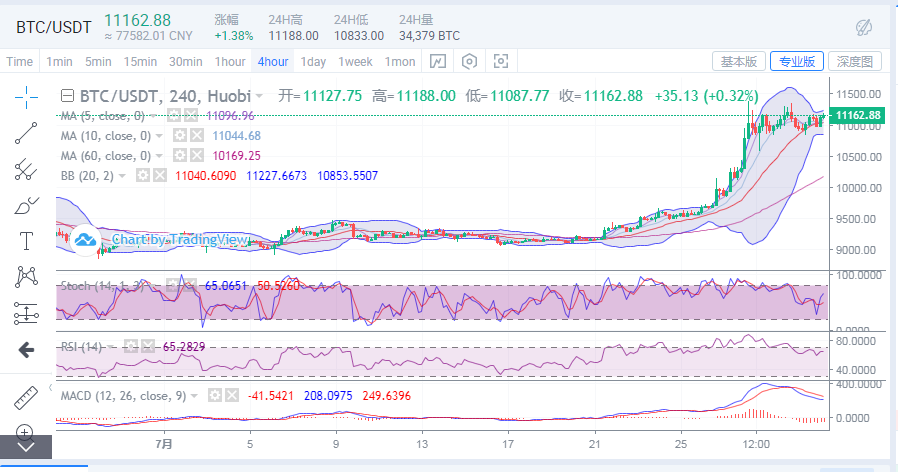This screenshot has height=472, width=898.
Task: Expand the MACD (12, 26, close, 9) dropdown
Action: 194,396
